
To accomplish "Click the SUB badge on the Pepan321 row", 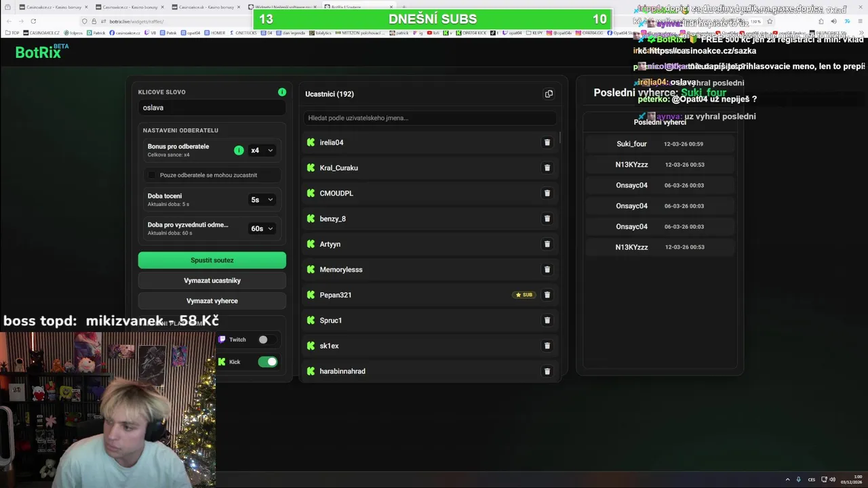I will pos(524,295).
